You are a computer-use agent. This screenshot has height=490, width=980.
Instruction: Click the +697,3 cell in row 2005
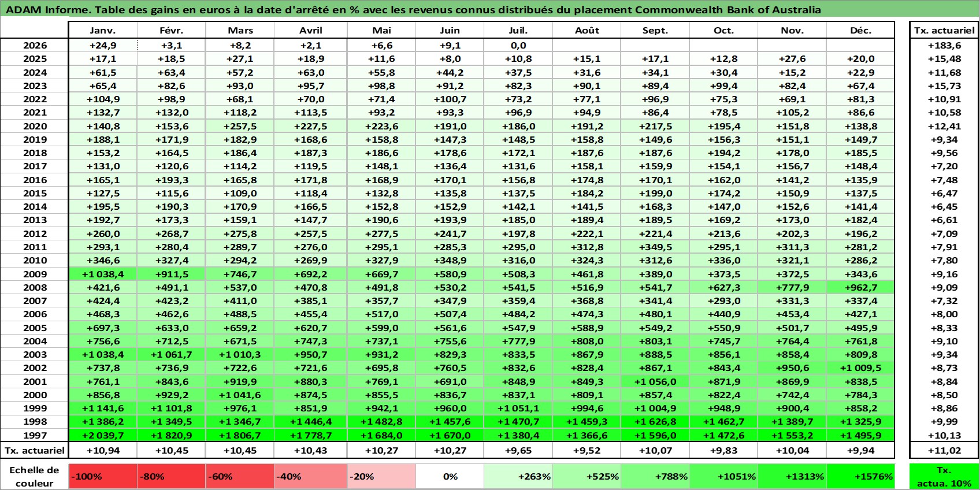(103, 328)
